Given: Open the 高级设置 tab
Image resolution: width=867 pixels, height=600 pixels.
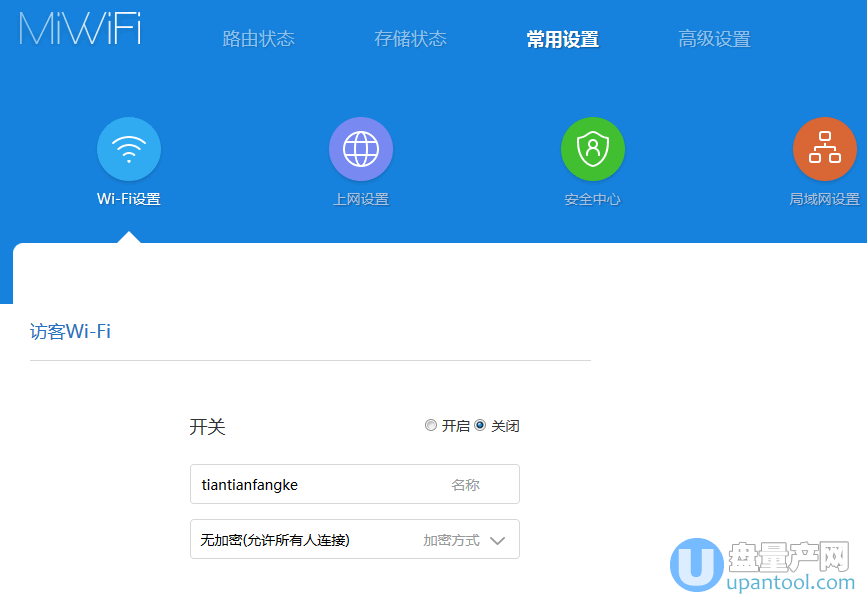Looking at the screenshot, I should pos(714,38).
